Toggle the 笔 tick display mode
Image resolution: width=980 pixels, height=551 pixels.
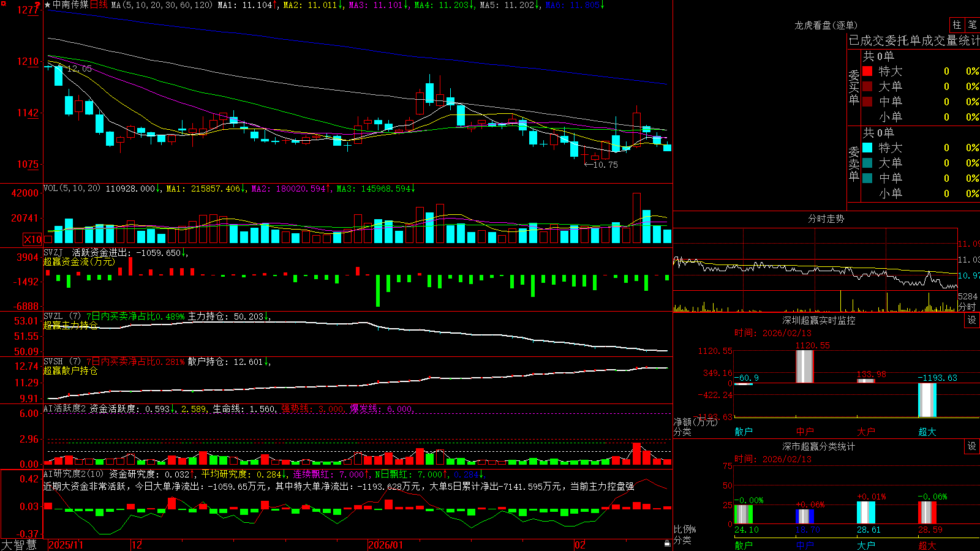point(972,25)
